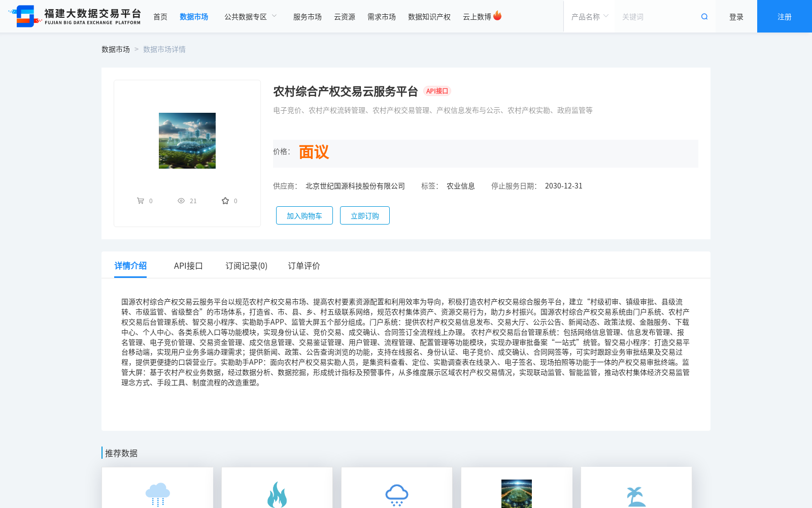Screen dimensions: 812x508
Task: Click the 2030-12-31 stop service date
Action: 564,186
